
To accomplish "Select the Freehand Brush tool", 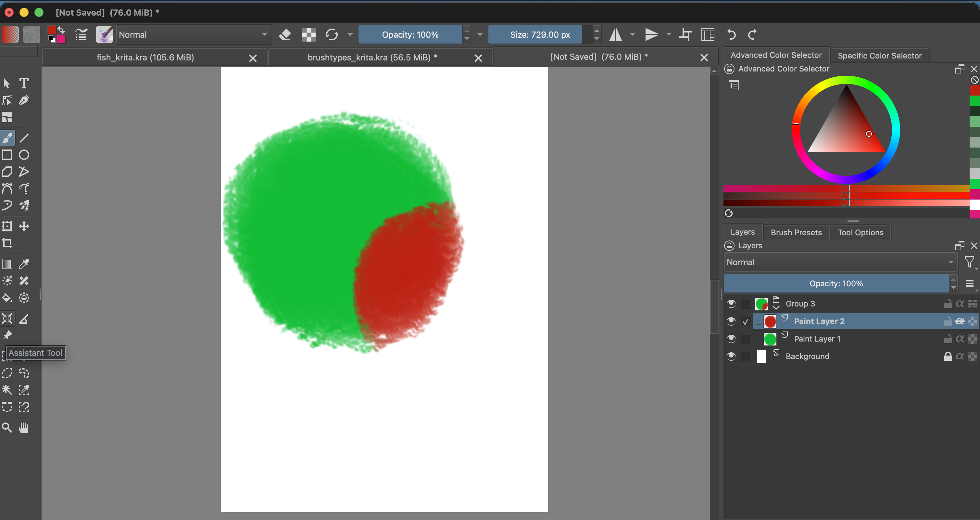I will pos(7,138).
